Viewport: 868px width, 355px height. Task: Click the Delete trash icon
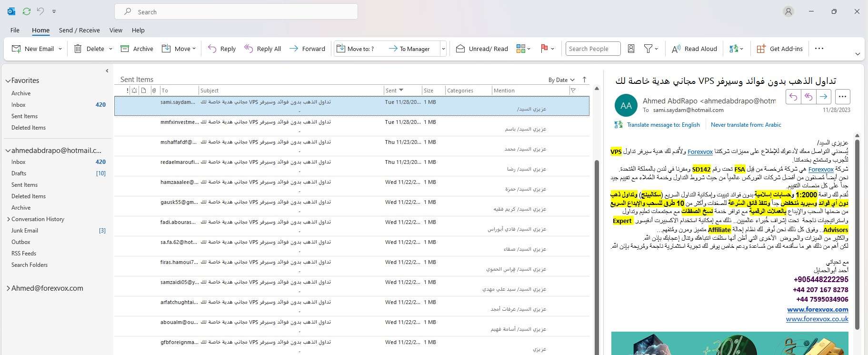[78, 49]
